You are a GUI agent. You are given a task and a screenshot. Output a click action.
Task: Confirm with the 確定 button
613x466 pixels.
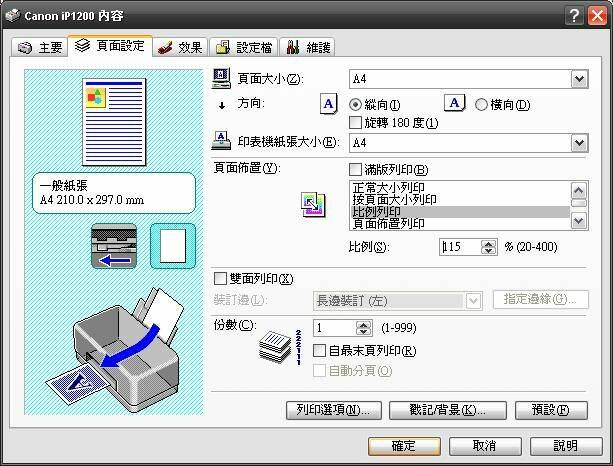coord(404,446)
